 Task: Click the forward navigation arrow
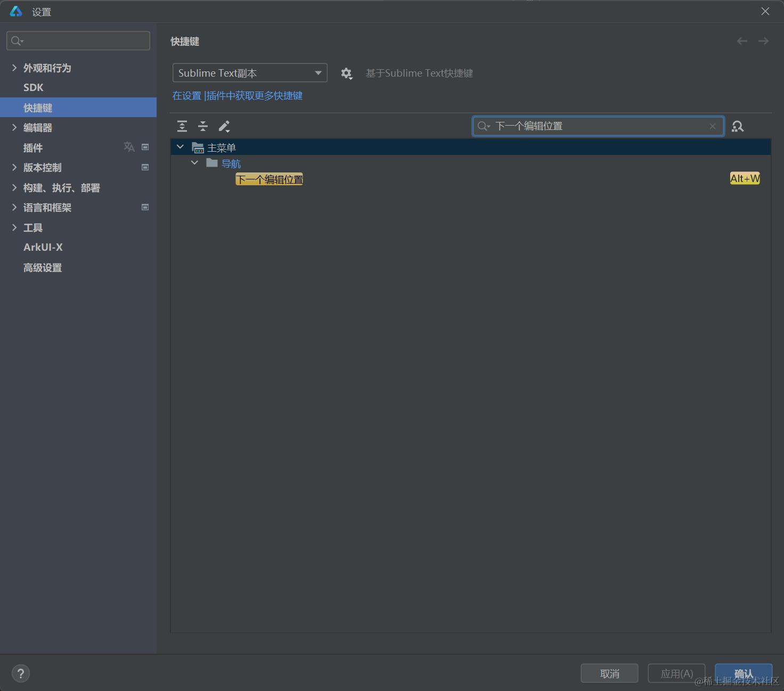click(763, 41)
